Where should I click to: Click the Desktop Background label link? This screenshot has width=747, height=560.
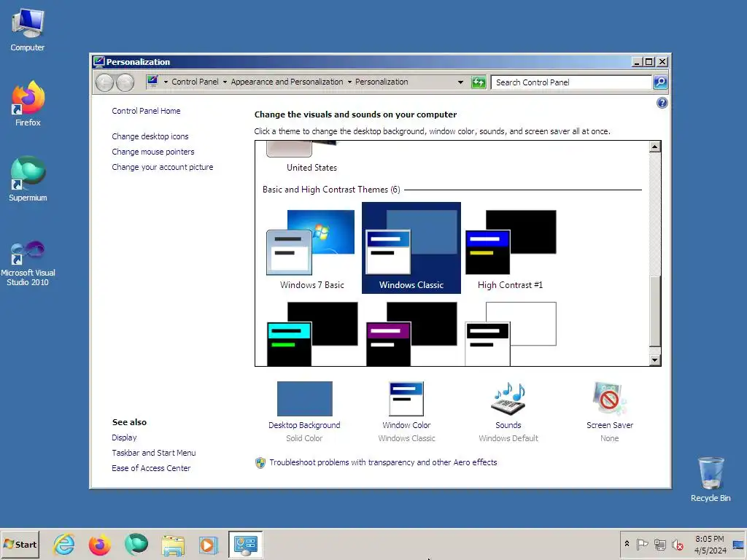304,425
